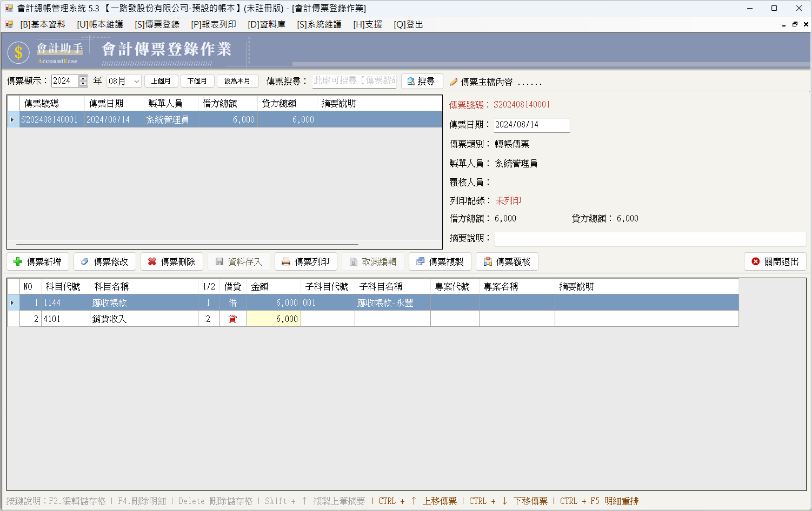Open the [D]資料庫 menu
Screen dimensions: 812x511
pyautogui.click(x=267, y=24)
